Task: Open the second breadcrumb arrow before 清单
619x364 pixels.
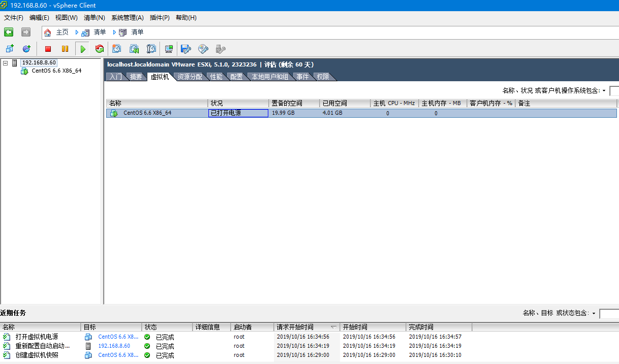Action: tap(114, 32)
